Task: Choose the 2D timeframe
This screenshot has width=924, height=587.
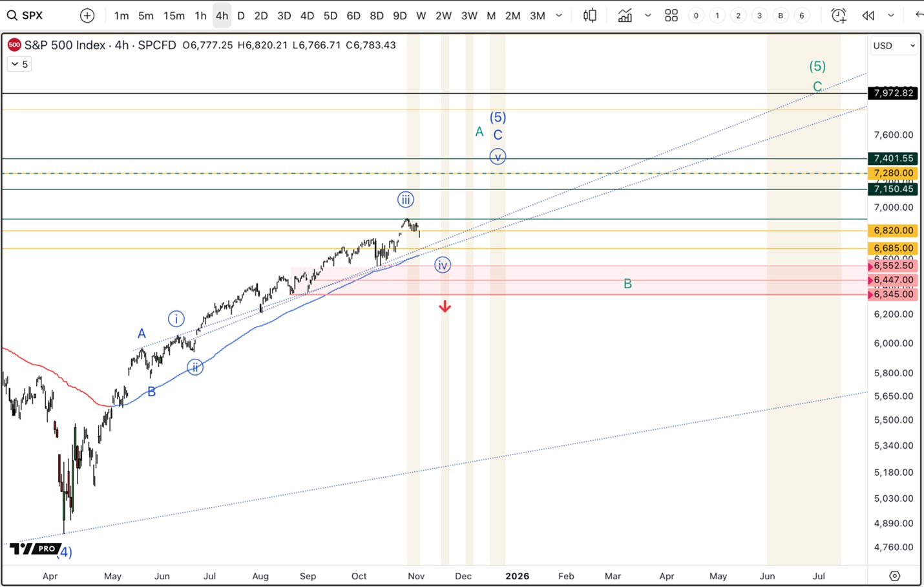Action: [x=261, y=16]
